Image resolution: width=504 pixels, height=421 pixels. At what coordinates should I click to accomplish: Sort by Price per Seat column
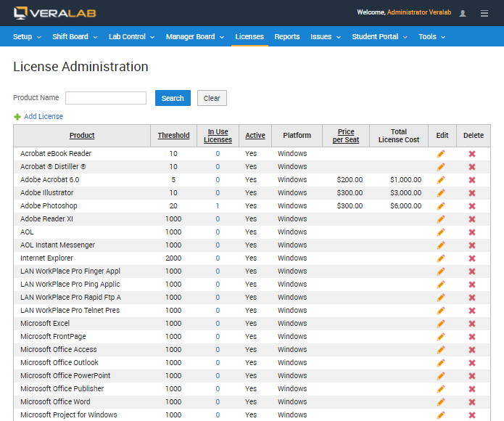(346, 136)
